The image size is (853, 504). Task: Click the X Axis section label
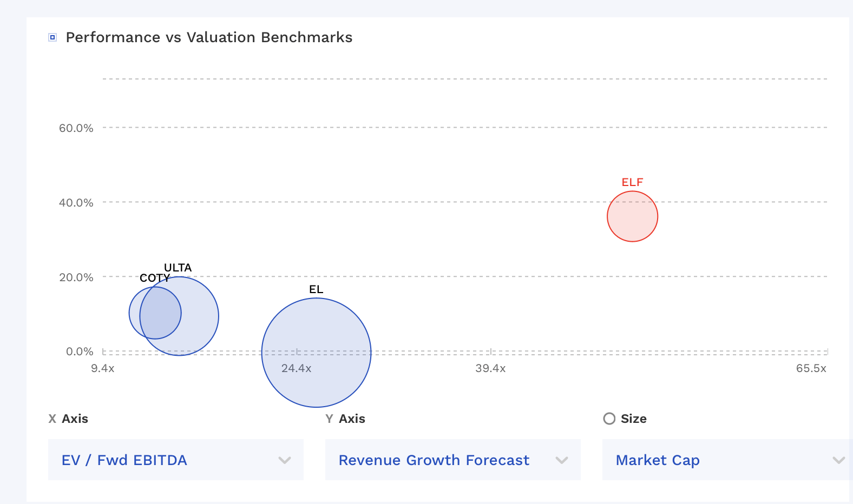[x=68, y=418]
